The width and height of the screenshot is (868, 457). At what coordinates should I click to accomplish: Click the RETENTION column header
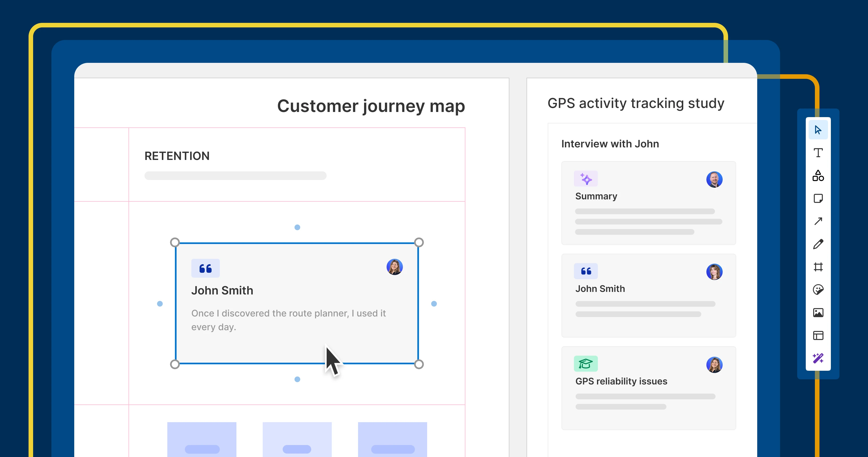[x=177, y=156]
